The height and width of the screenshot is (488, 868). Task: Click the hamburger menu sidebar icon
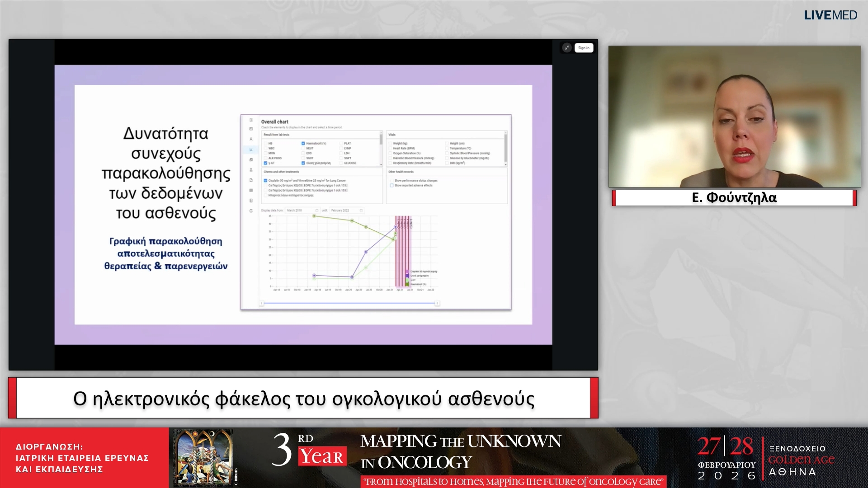pos(251,120)
